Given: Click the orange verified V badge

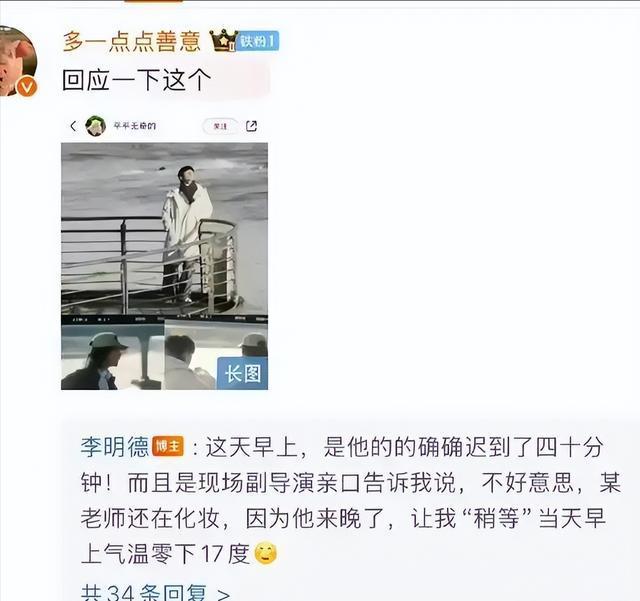Looking at the screenshot, I should coord(27,87).
